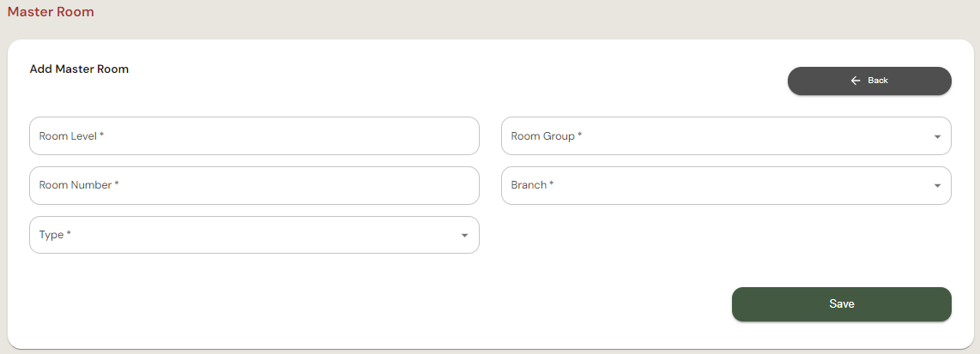Click the Add Master Room form title
The image size is (980, 354).
click(x=79, y=69)
